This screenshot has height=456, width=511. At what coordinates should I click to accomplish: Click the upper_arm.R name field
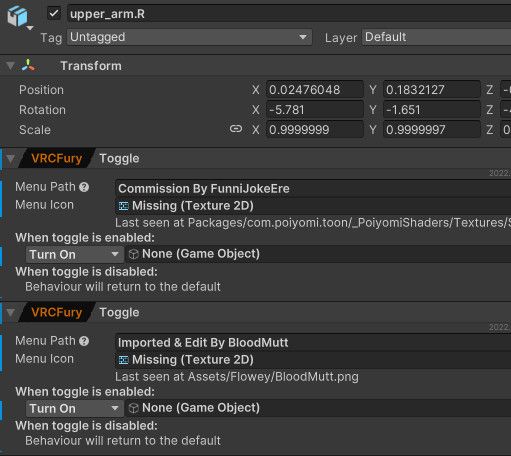pos(289,14)
